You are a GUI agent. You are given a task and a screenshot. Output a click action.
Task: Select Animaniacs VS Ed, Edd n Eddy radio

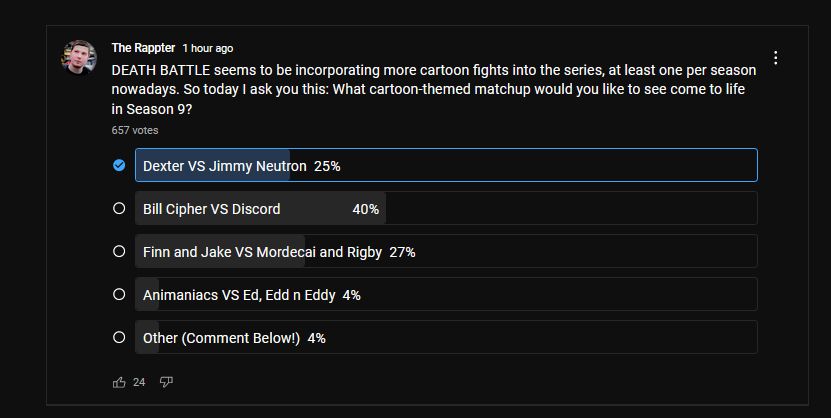119,294
